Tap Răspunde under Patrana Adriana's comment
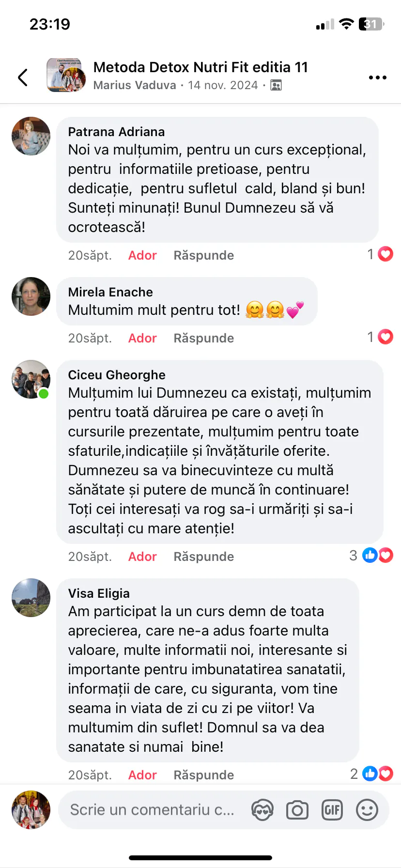 coord(204,255)
